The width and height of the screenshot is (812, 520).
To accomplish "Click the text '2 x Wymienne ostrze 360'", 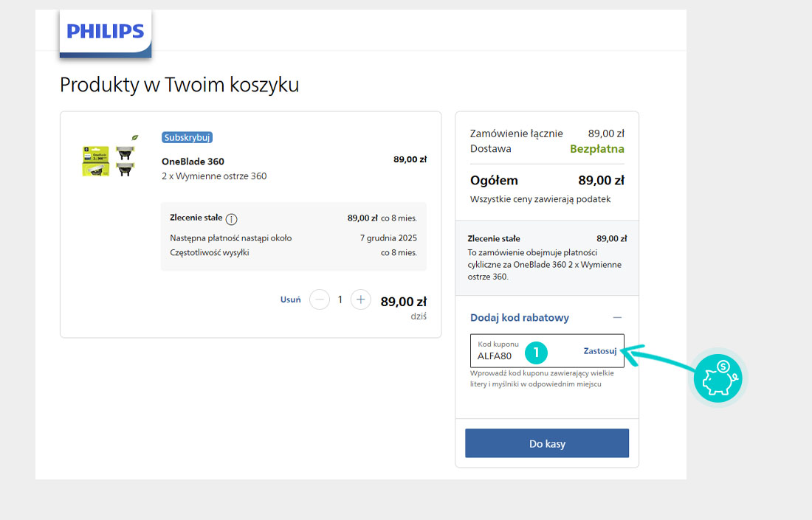I will (214, 176).
